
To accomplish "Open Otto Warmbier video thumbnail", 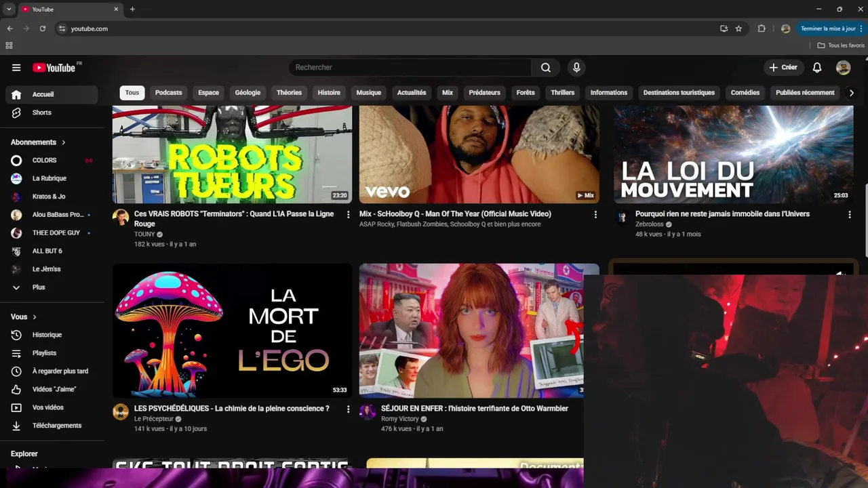I will (x=471, y=330).
